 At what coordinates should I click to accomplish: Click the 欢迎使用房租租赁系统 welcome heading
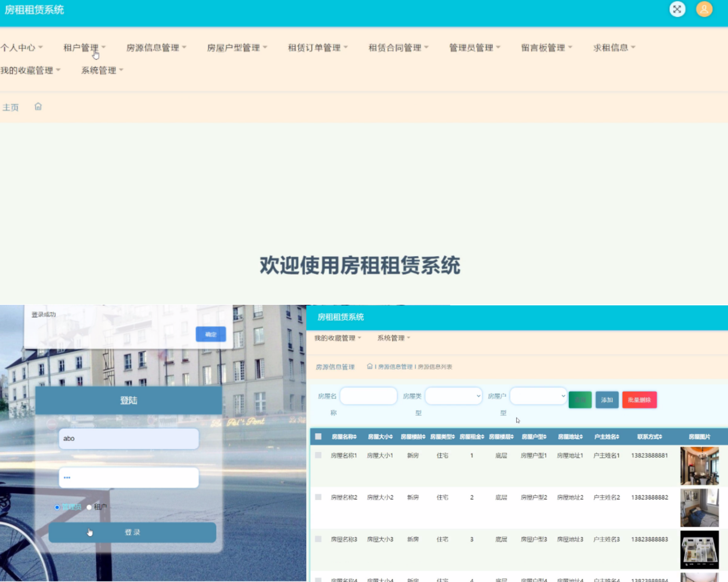(x=360, y=265)
